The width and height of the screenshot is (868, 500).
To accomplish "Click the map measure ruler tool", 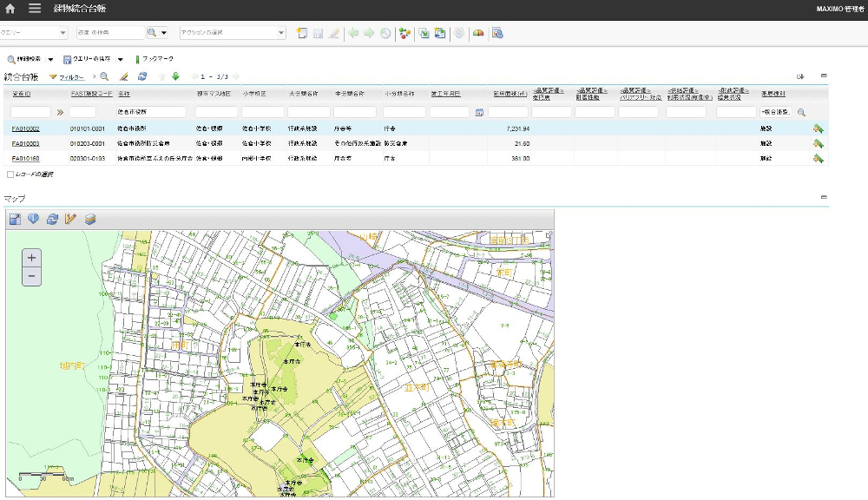I will click(x=71, y=219).
